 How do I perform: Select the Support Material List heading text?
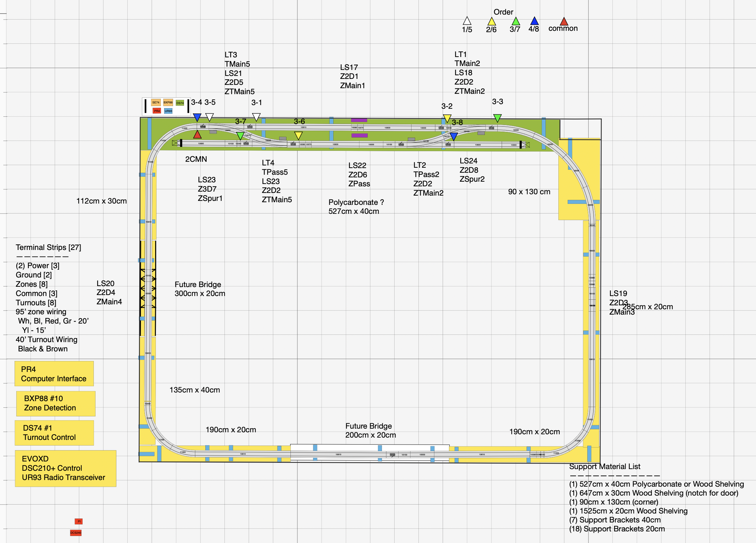(x=604, y=466)
